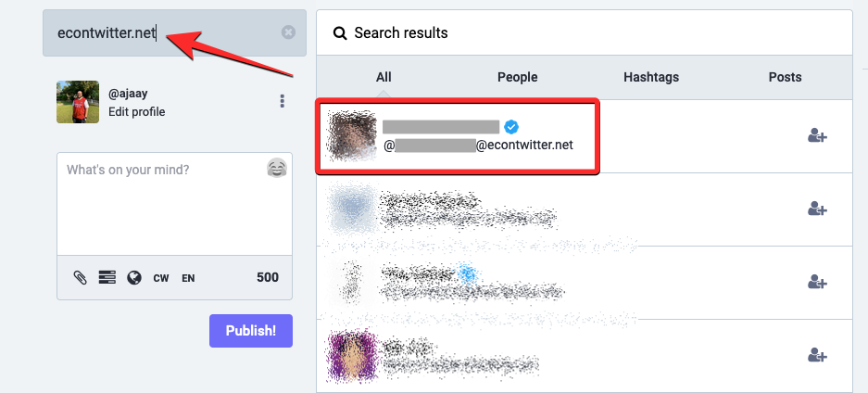Follow the fourth search result account
Viewport: 868px width, 393px height.
click(x=817, y=354)
